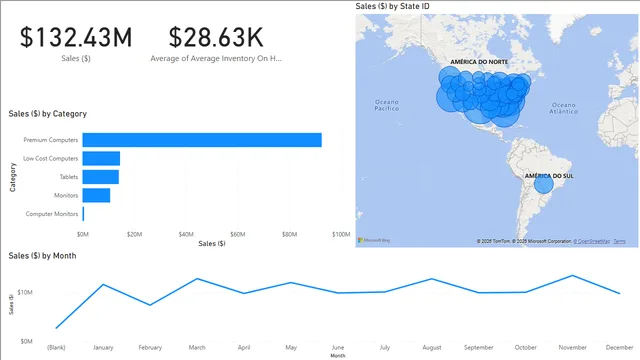Screen dimensions: 640x360
Task: Click the 'Oceano Pacífico' map label
Action: [387, 105]
